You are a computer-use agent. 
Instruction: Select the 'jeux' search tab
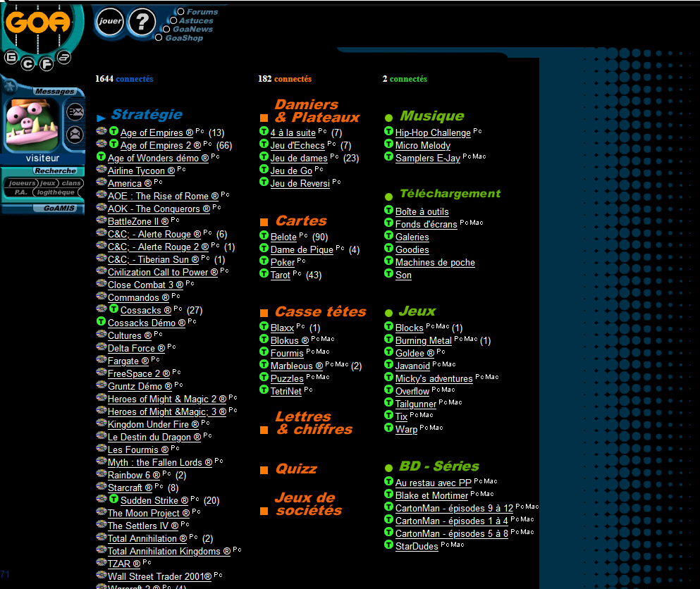coord(48,183)
